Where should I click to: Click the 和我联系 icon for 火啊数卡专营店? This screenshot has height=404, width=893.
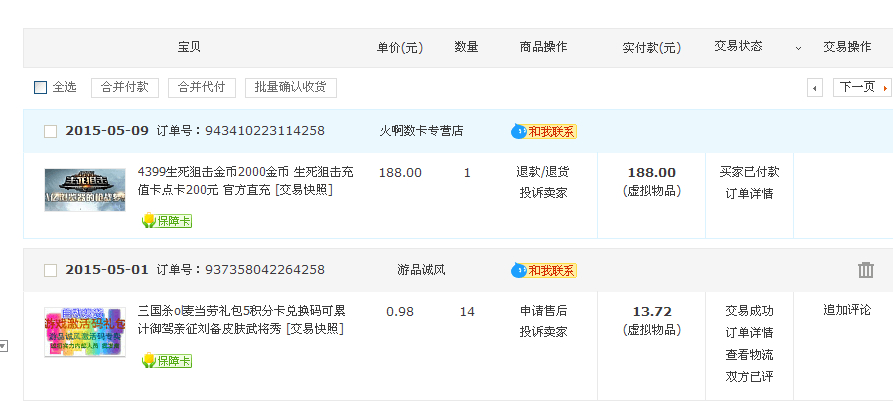(x=545, y=131)
